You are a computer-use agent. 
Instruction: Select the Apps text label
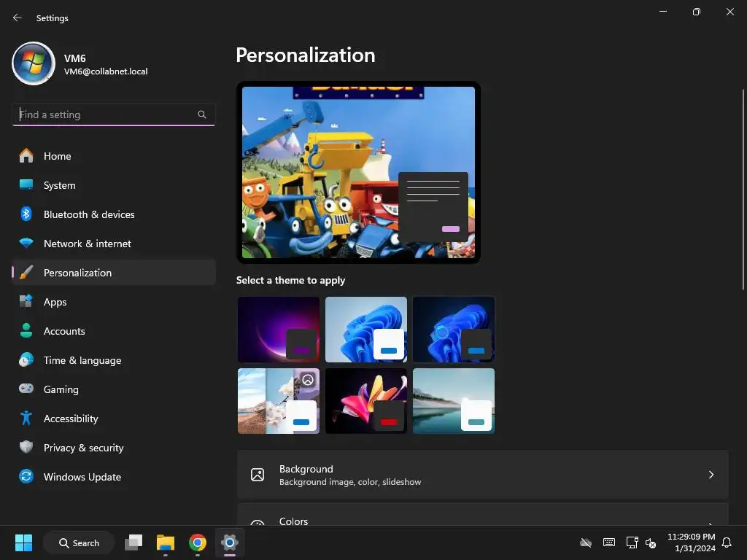click(55, 303)
